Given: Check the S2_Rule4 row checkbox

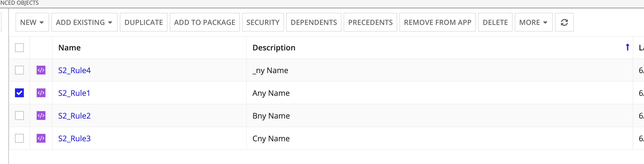Looking at the screenshot, I should point(19,70).
